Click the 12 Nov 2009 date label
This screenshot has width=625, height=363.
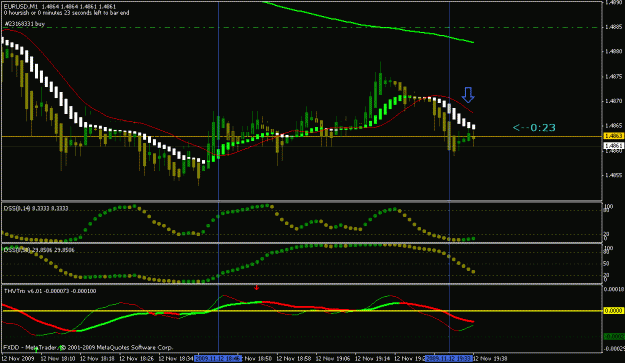(x=18, y=359)
